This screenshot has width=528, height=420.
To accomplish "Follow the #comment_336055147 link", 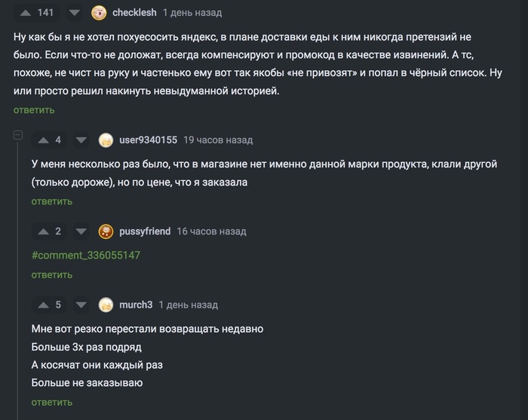I will coord(86,255).
